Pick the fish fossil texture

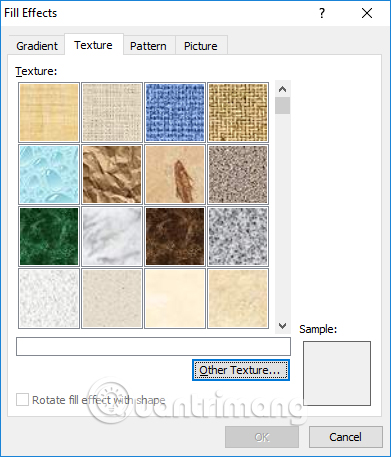pyautogui.click(x=175, y=174)
